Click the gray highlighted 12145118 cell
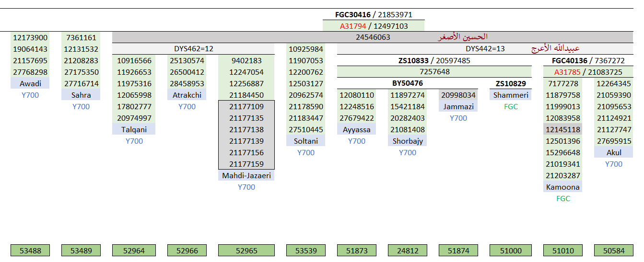This screenshot has width=644, height=262. [x=563, y=130]
